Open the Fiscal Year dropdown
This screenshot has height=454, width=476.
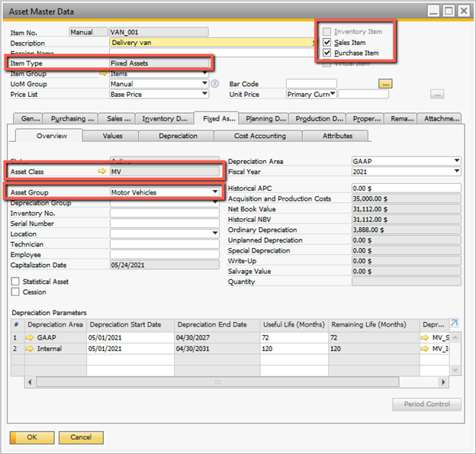457,171
